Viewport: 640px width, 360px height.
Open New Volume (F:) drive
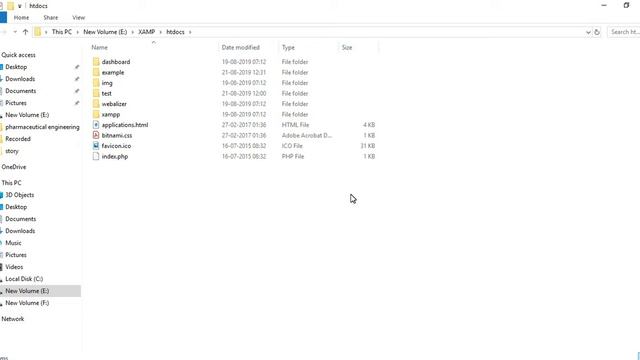click(27, 303)
